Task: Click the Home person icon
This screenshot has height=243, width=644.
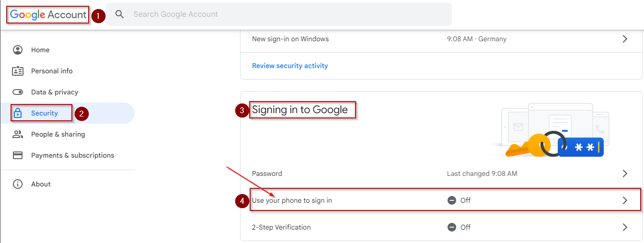Action: coord(18,50)
